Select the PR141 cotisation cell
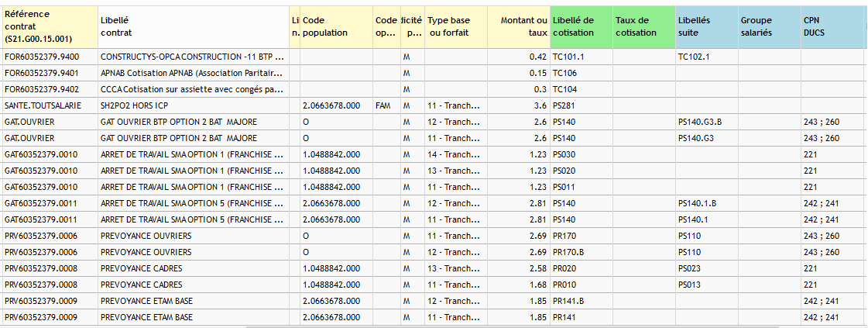 (x=582, y=317)
